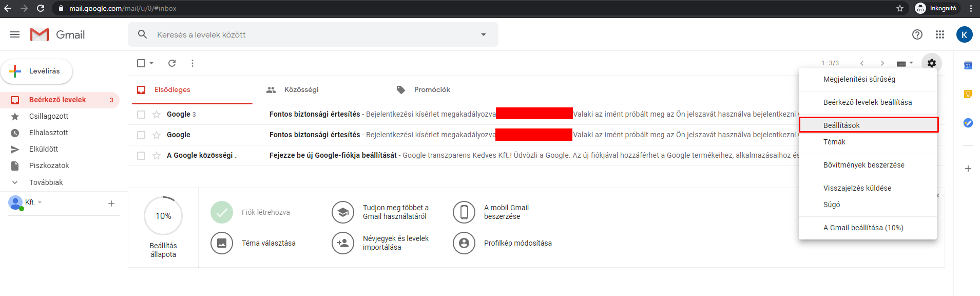Screen dimensions: 980x296
Task: Toggle the select-all checkbox
Action: tap(141, 63)
